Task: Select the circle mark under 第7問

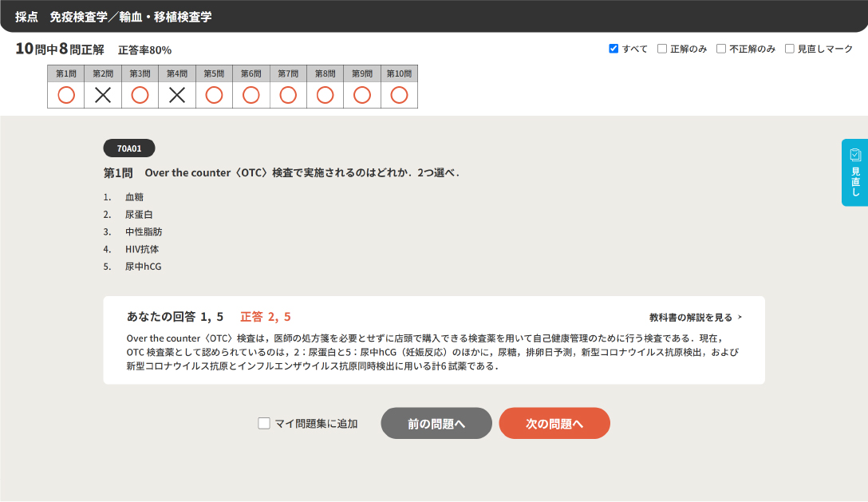Action: 288,95
